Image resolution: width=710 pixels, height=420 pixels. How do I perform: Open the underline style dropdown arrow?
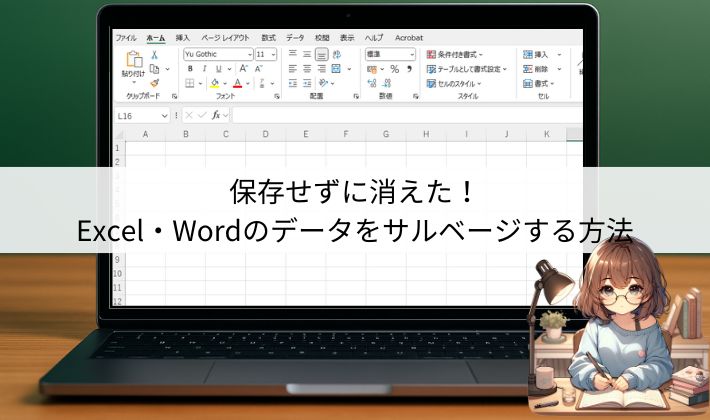pos(229,69)
